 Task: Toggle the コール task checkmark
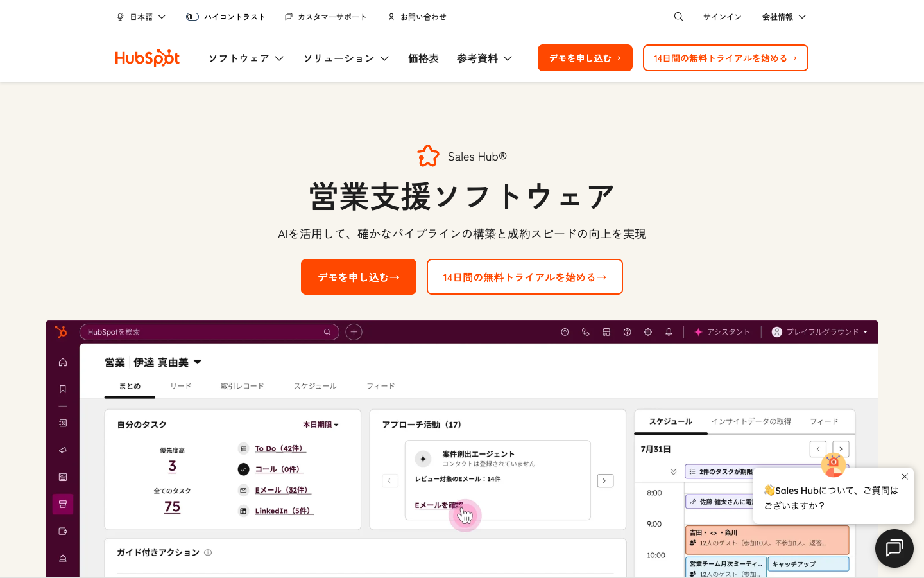(243, 469)
